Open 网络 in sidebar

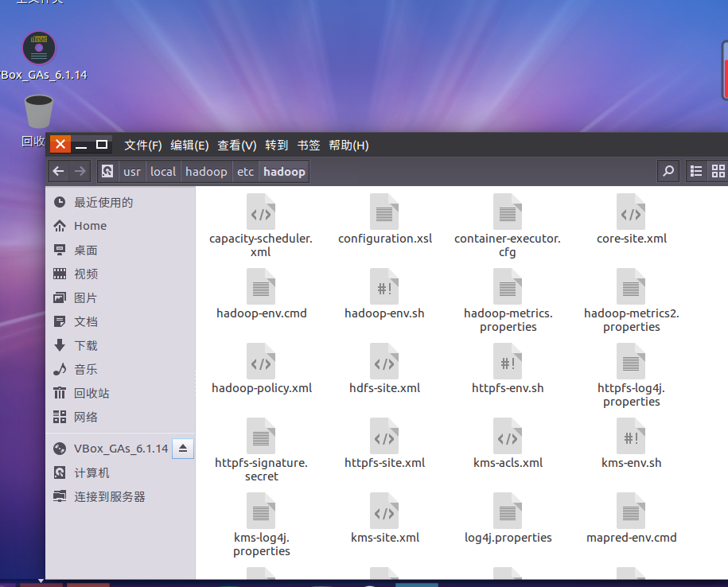[120, 417]
